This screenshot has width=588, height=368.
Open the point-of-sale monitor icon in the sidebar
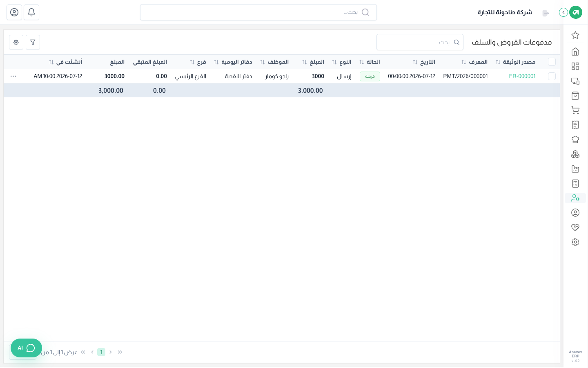click(x=575, y=81)
